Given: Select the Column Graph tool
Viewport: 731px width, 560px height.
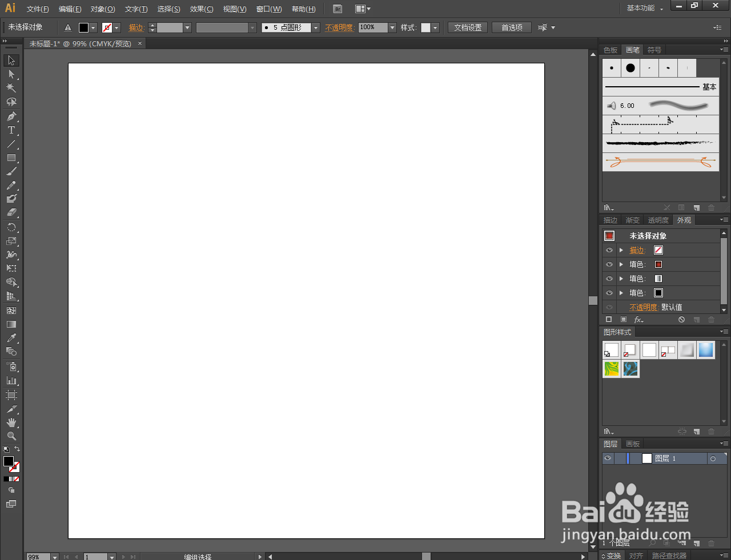Looking at the screenshot, I should coord(11,380).
